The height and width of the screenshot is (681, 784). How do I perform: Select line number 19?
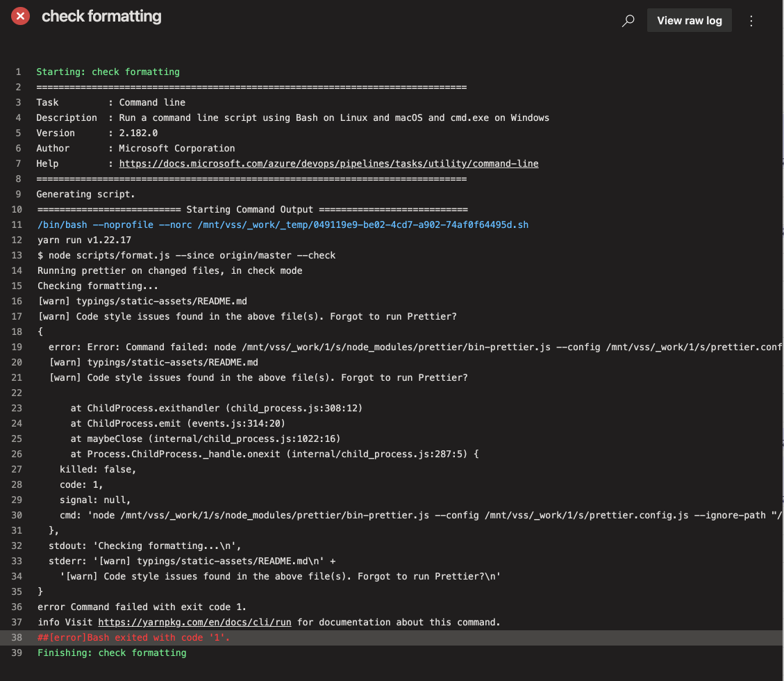click(x=17, y=347)
